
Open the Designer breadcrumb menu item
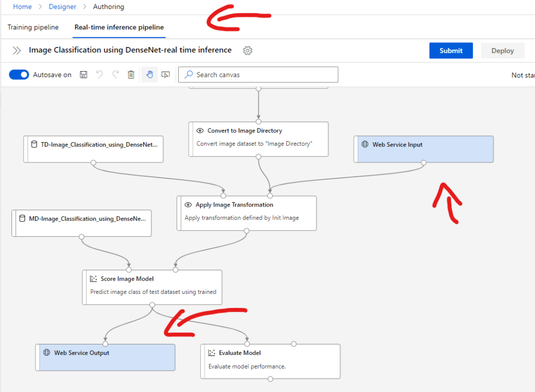click(62, 6)
